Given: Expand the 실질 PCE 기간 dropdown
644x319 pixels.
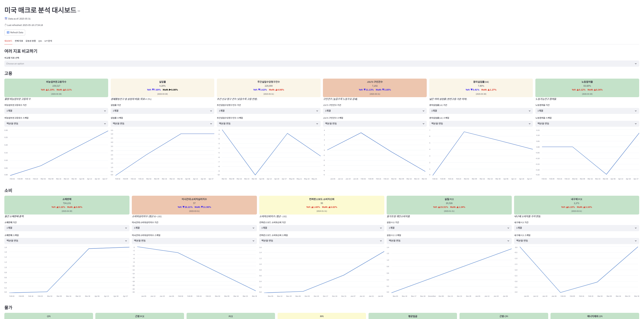Looking at the screenshot, I should (x=449, y=228).
